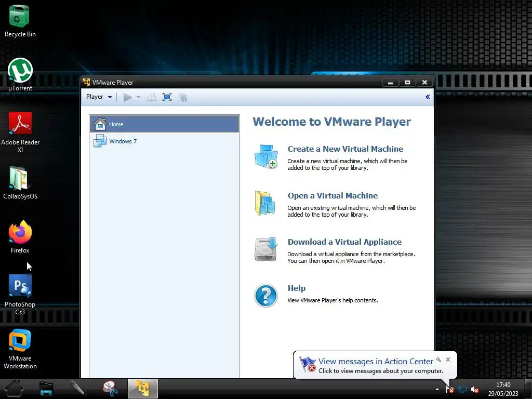Viewport: 532px width, 399px height.
Task: Open the file explorer taskbar icon
Action: point(46,389)
